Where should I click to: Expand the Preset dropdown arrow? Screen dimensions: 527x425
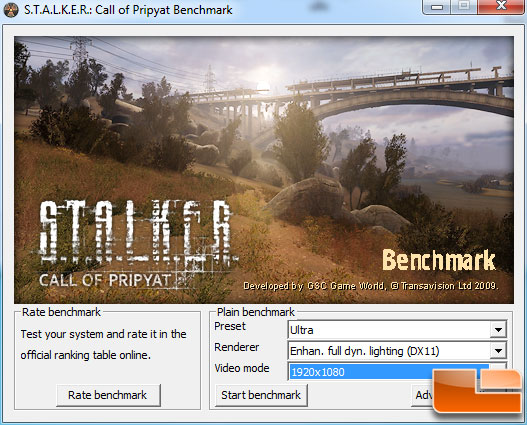pyautogui.click(x=498, y=330)
